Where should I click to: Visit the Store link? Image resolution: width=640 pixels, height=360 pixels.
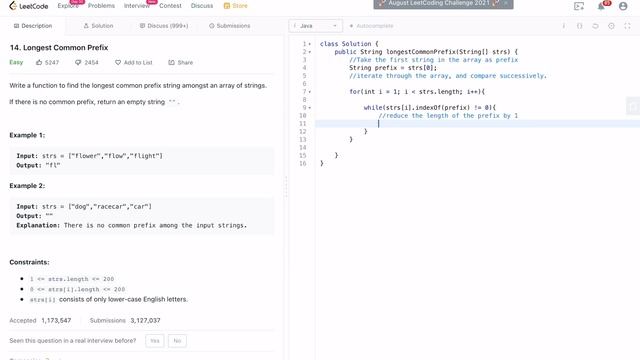click(236, 6)
